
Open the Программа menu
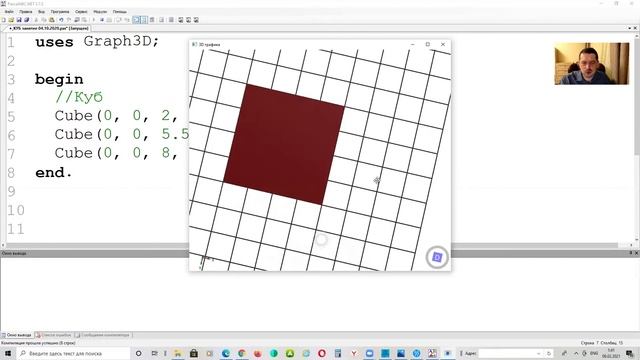[x=60, y=12]
